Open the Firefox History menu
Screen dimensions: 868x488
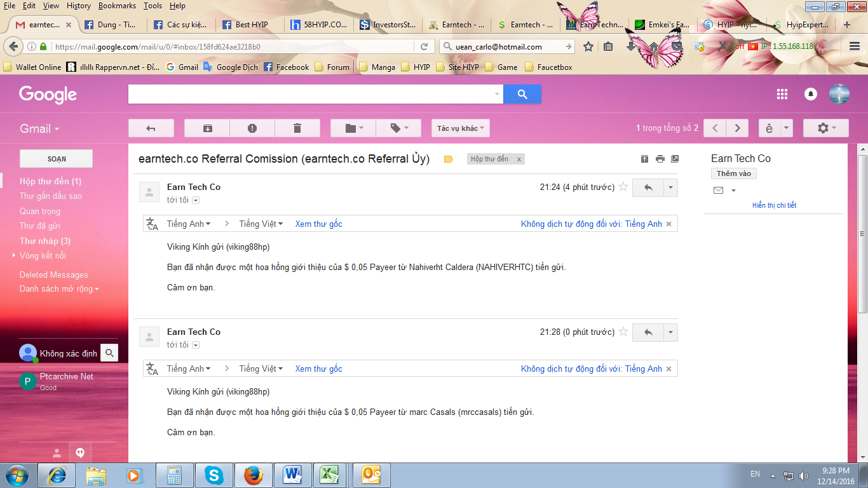[79, 6]
